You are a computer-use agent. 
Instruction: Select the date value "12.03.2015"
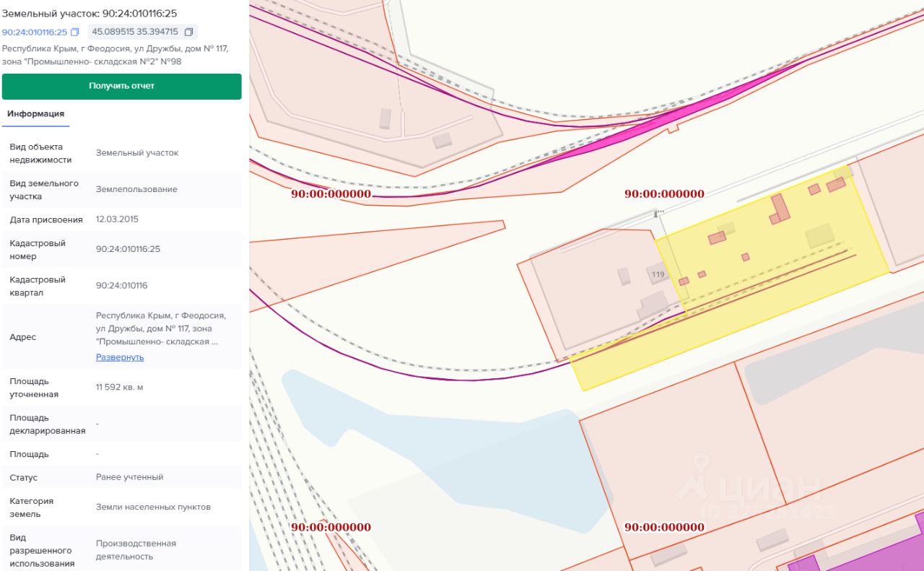click(x=117, y=219)
